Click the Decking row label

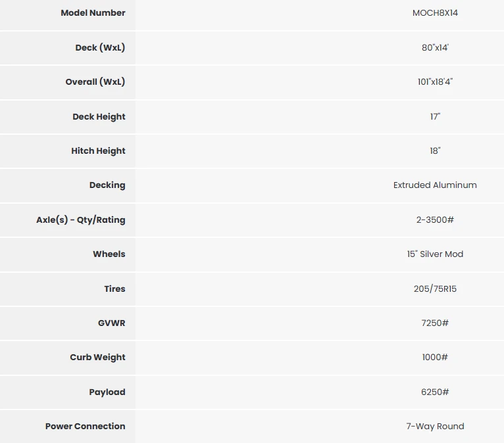[x=107, y=185]
